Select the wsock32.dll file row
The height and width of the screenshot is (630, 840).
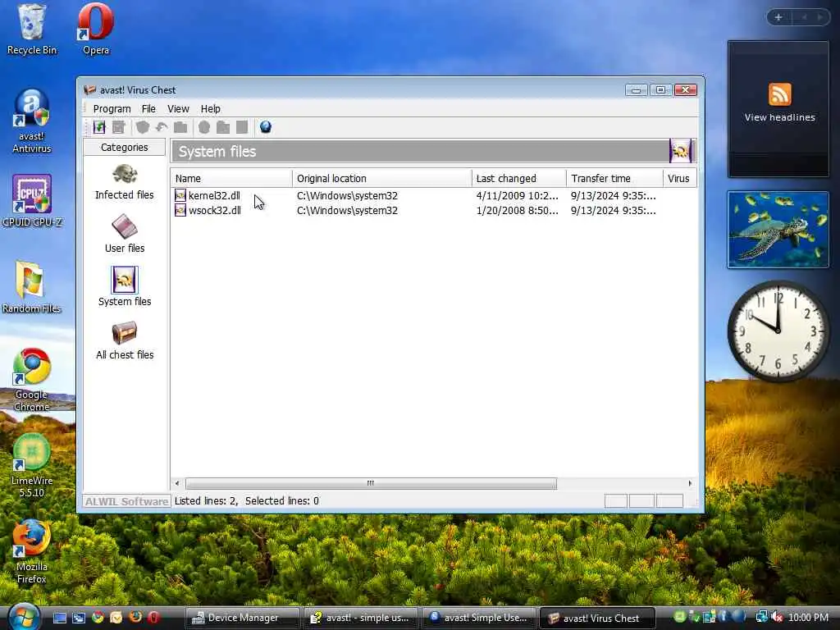[x=434, y=211]
